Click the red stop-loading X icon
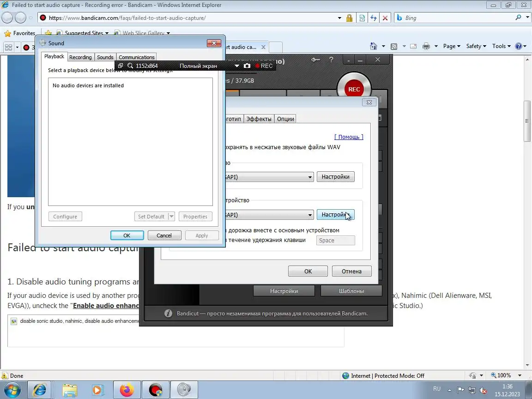 385,18
